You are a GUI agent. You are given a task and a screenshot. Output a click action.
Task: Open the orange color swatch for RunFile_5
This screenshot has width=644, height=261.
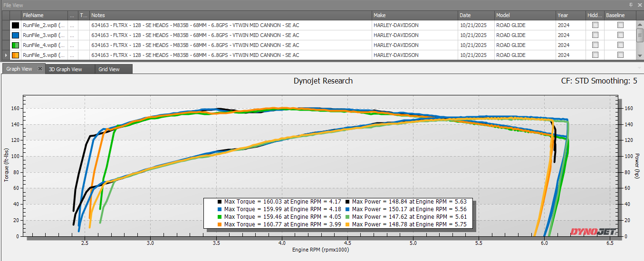pyautogui.click(x=16, y=55)
